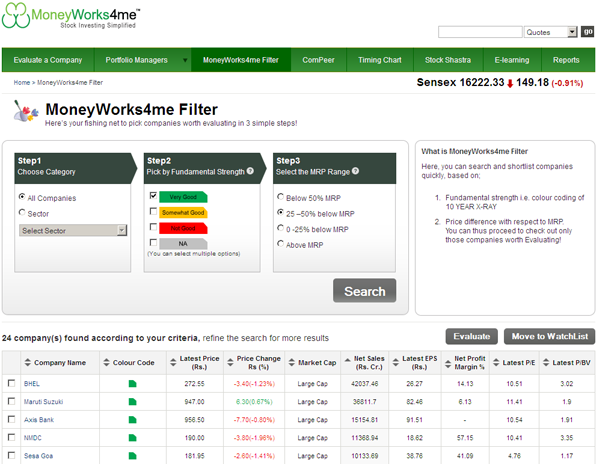Open the Maruti Suzuki company link
The height and width of the screenshot is (467, 600).
(43, 402)
